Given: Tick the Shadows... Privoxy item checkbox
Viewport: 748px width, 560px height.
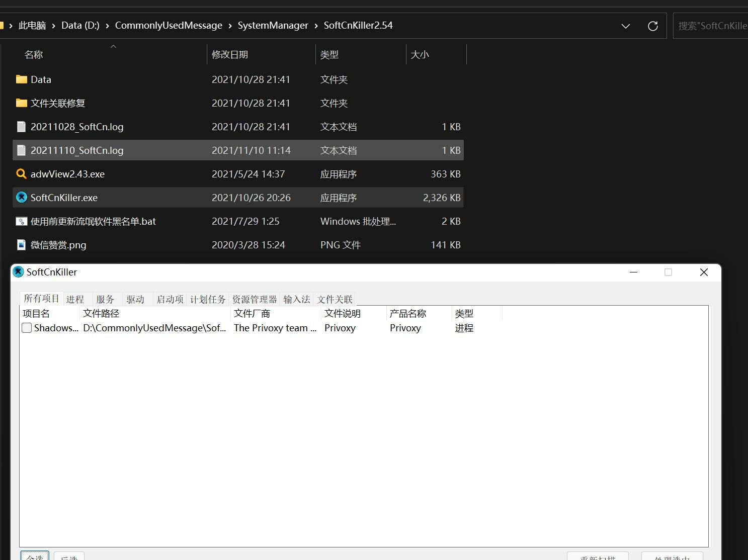Looking at the screenshot, I should [x=27, y=328].
